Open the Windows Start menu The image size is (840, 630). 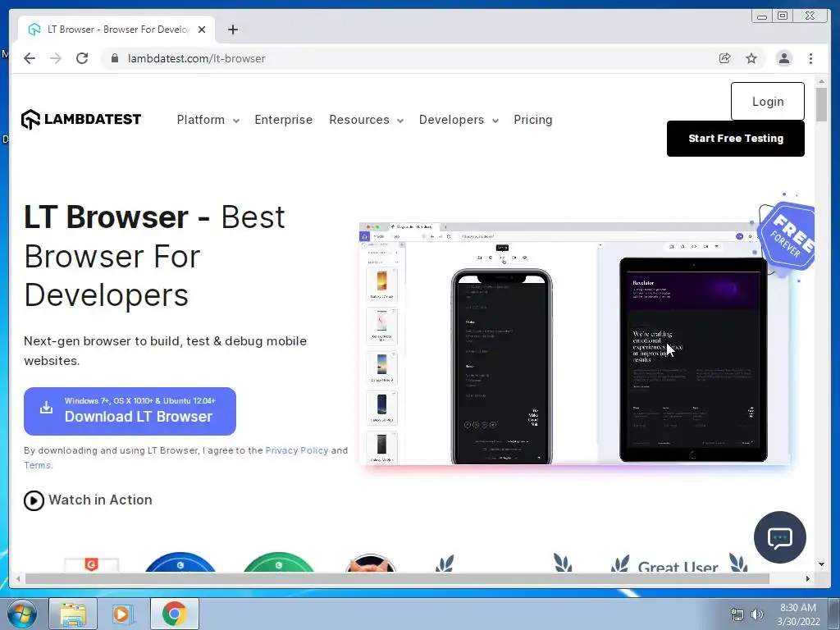coord(22,614)
